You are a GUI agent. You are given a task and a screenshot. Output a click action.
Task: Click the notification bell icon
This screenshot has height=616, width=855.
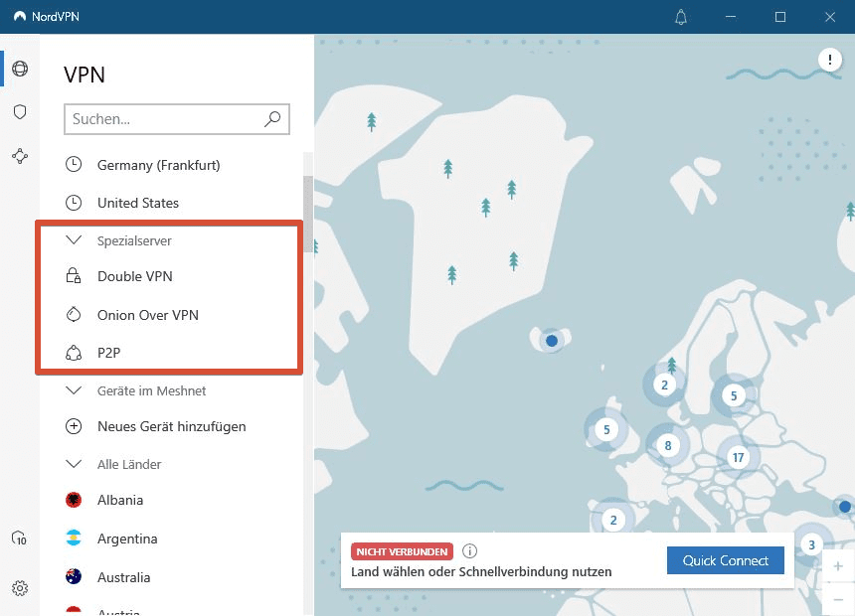[x=680, y=17]
